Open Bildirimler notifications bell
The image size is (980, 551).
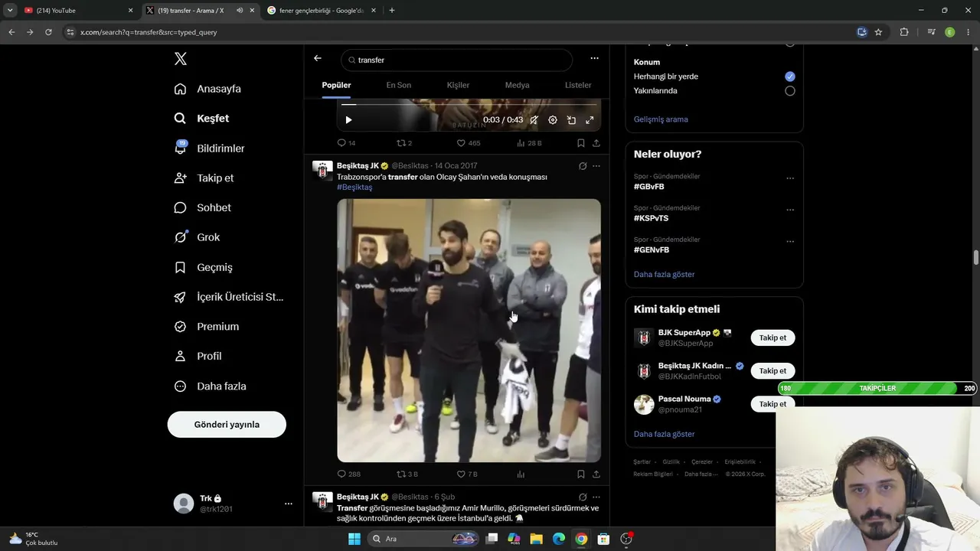[x=181, y=148]
